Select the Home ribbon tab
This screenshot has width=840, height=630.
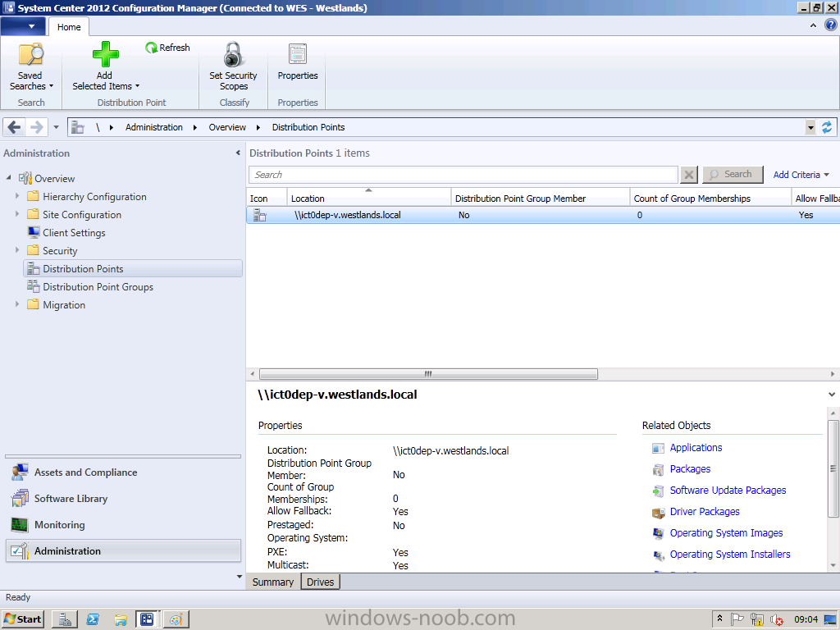(69, 27)
